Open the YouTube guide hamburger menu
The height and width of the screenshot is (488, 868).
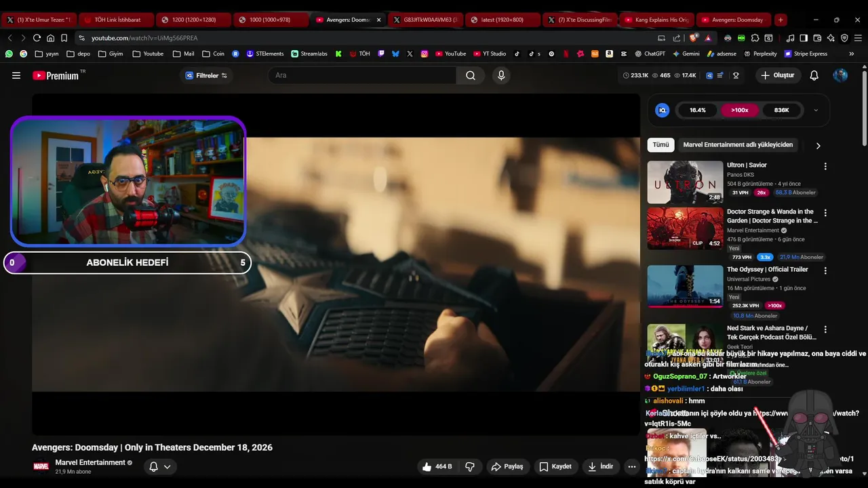point(16,75)
